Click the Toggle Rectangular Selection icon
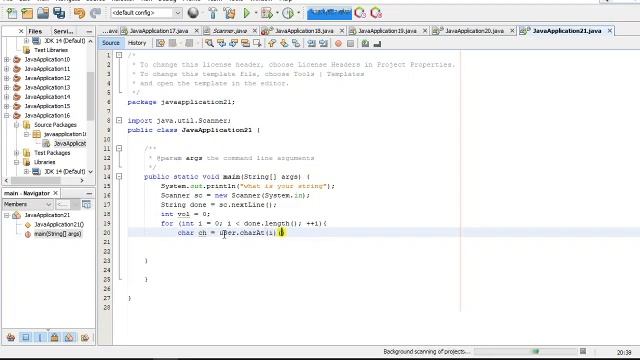Screen dimensions: 640x360 point(257,43)
